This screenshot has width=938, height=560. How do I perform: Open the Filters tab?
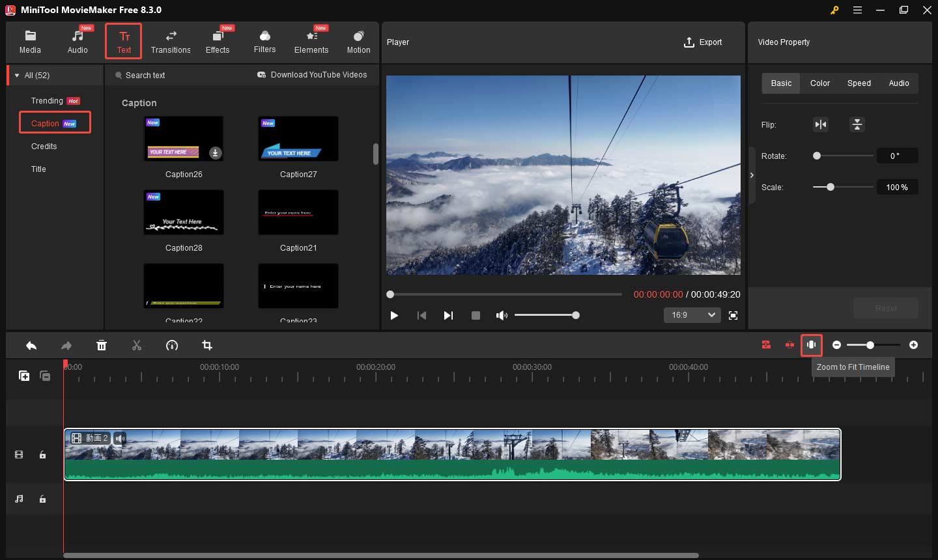coord(264,42)
